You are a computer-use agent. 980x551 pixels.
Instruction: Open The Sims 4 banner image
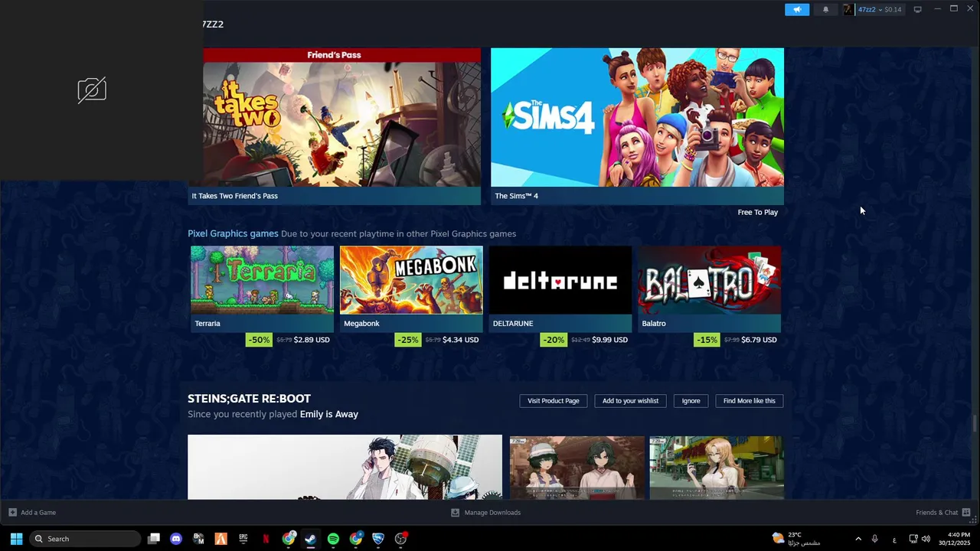[x=637, y=117]
